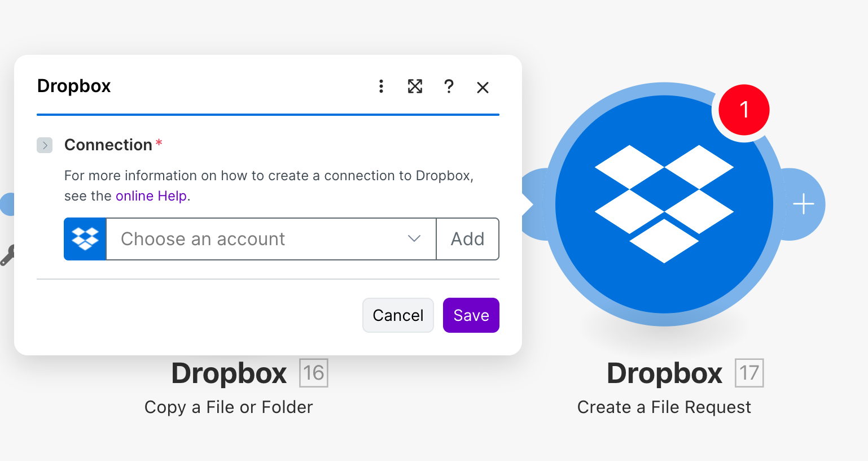The image size is (868, 461).
Task: Click the module number 17 label
Action: tap(749, 373)
